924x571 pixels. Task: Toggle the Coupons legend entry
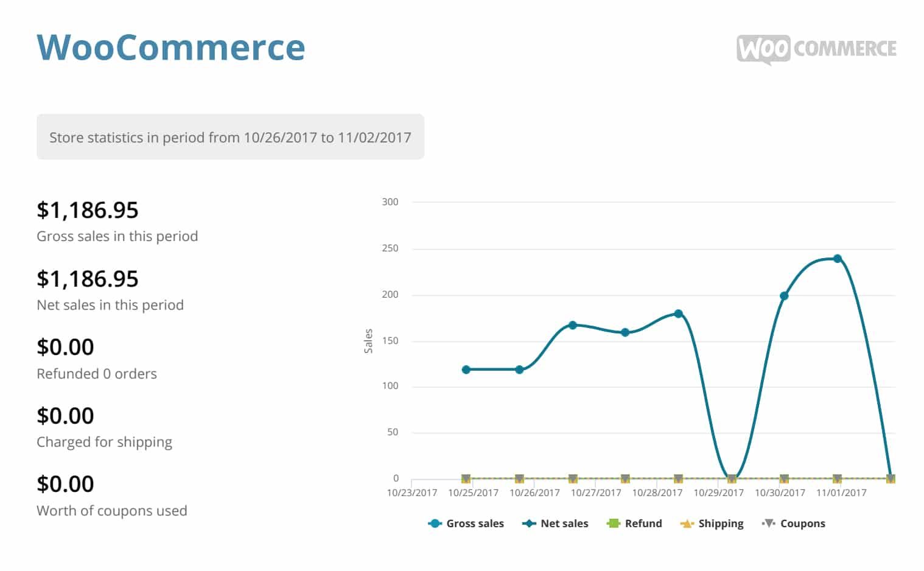pos(793,524)
